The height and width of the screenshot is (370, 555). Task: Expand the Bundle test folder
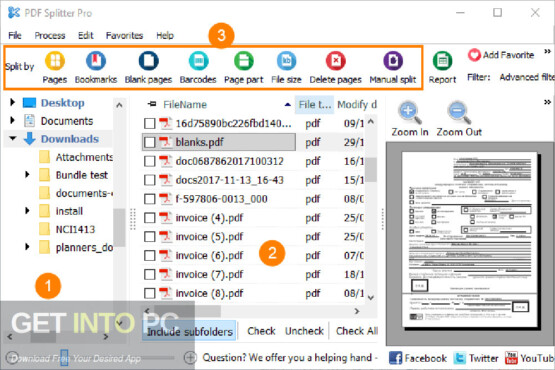click(x=27, y=174)
